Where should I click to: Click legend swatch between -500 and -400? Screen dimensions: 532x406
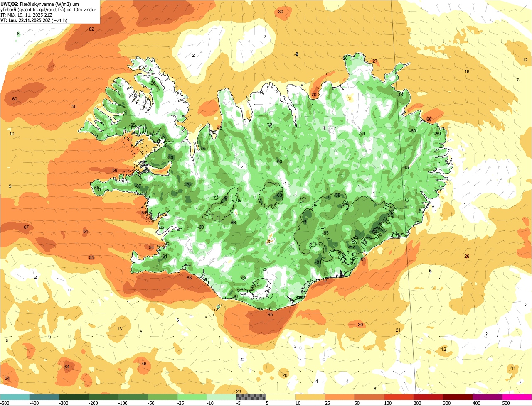pyautogui.click(x=15, y=397)
